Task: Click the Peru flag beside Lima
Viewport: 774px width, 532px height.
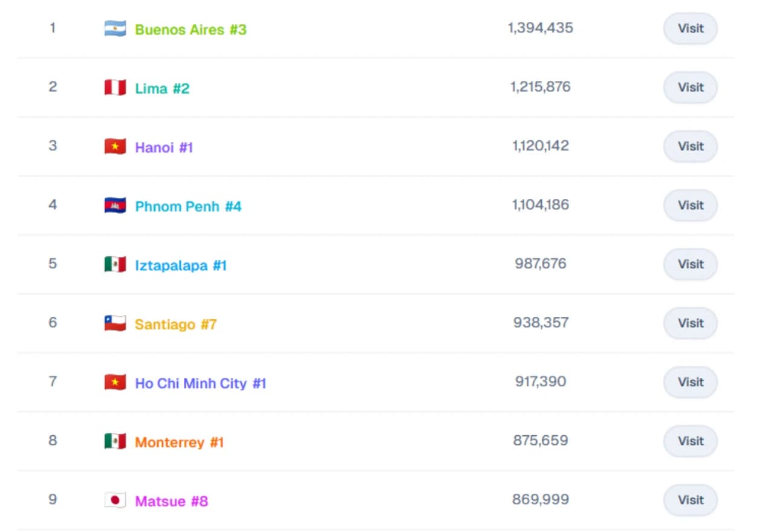Action: point(115,88)
